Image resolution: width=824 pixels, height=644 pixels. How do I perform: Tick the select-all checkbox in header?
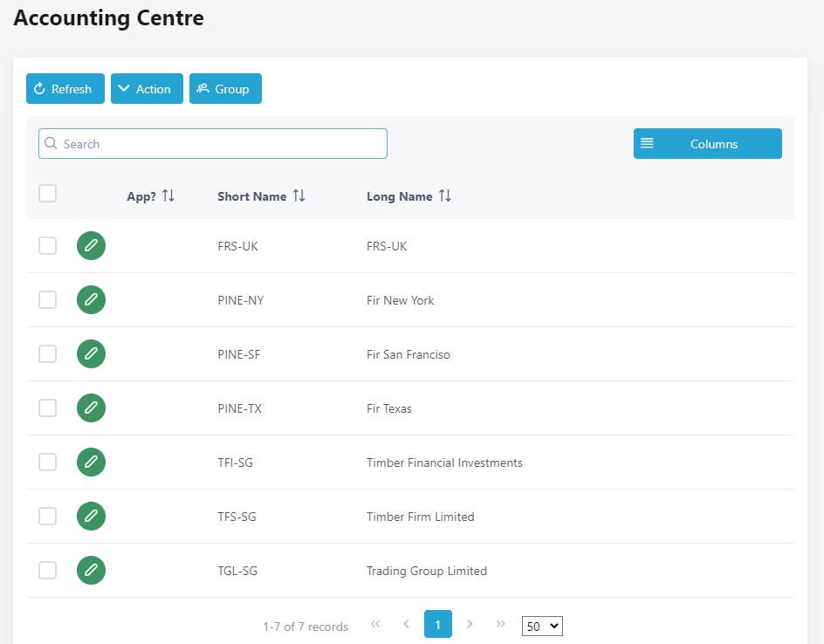[x=48, y=194]
